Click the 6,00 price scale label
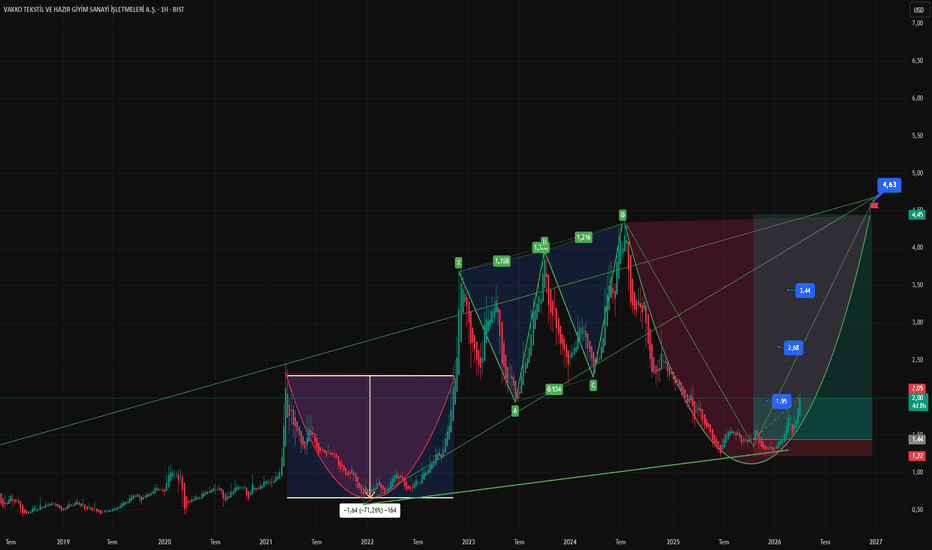Image resolution: width=932 pixels, height=550 pixels. click(x=917, y=98)
